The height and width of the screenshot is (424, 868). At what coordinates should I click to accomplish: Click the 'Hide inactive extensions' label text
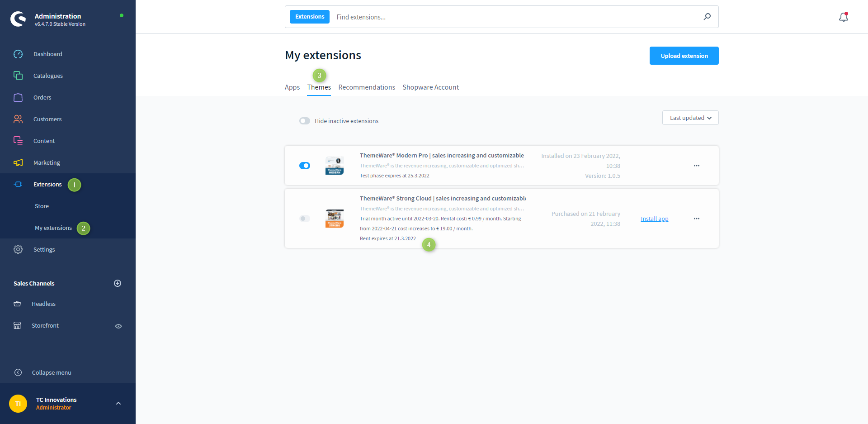pos(347,121)
